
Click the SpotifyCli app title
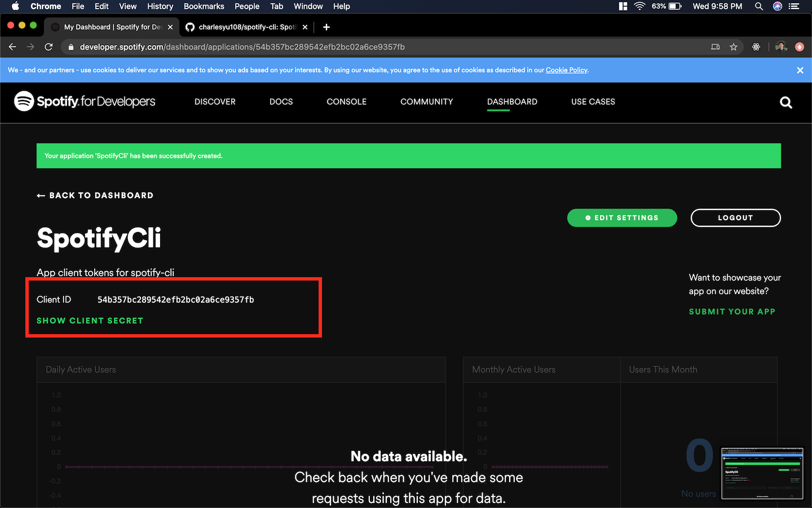(x=99, y=238)
